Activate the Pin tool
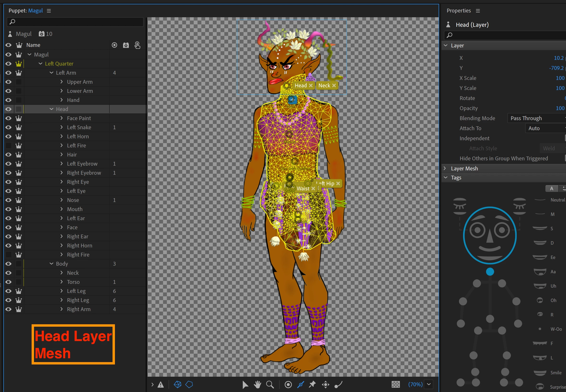 point(312,384)
